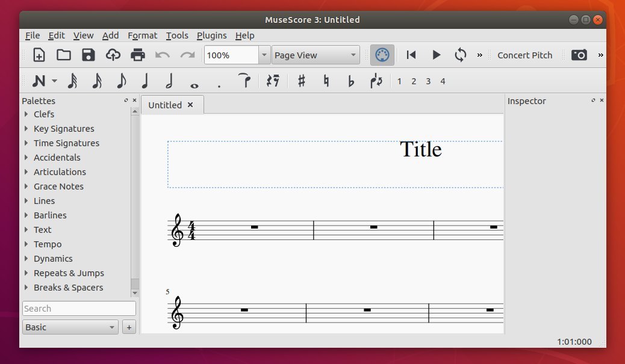The width and height of the screenshot is (625, 364).
Task: Toggle the Concert Pitch button
Action: tap(524, 55)
